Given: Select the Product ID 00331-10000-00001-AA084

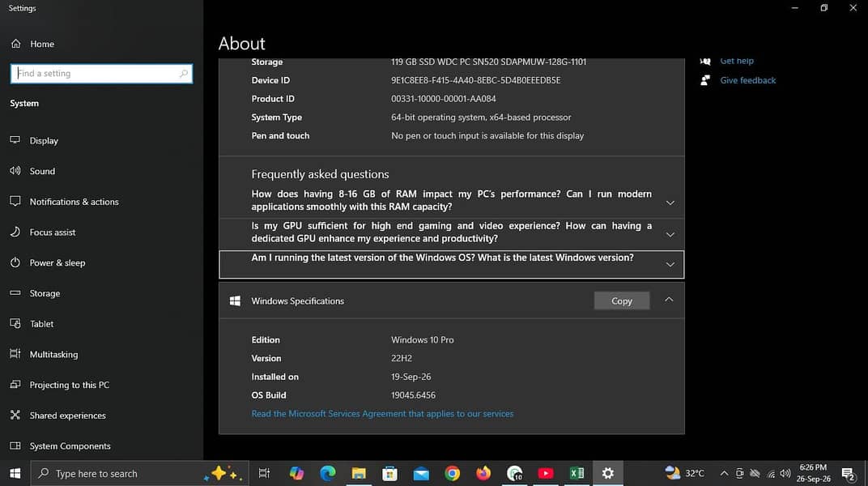Looking at the screenshot, I should [444, 99].
